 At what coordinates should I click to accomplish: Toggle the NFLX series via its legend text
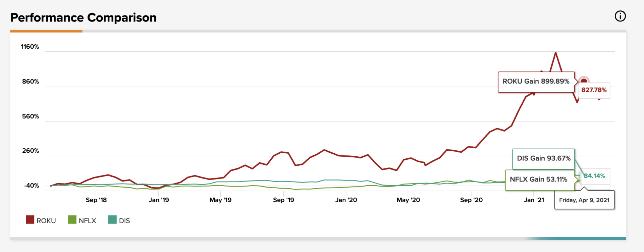pyautogui.click(x=88, y=221)
